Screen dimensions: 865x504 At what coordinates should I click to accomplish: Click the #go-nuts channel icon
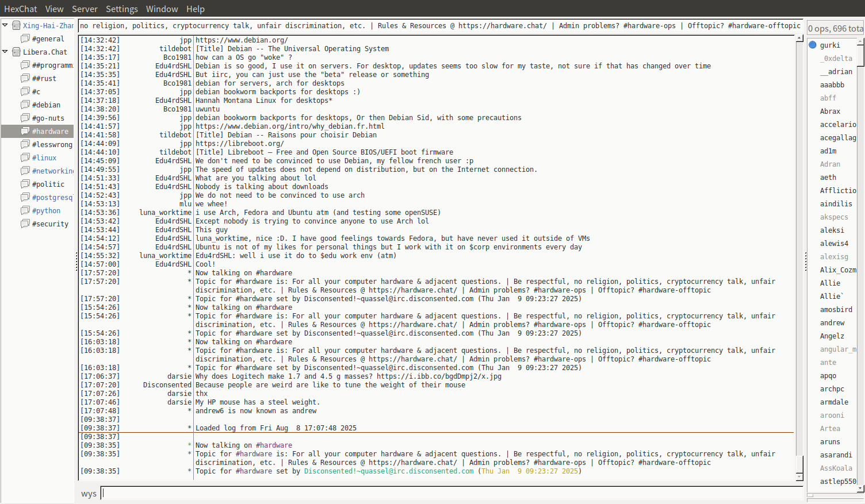tap(25, 118)
